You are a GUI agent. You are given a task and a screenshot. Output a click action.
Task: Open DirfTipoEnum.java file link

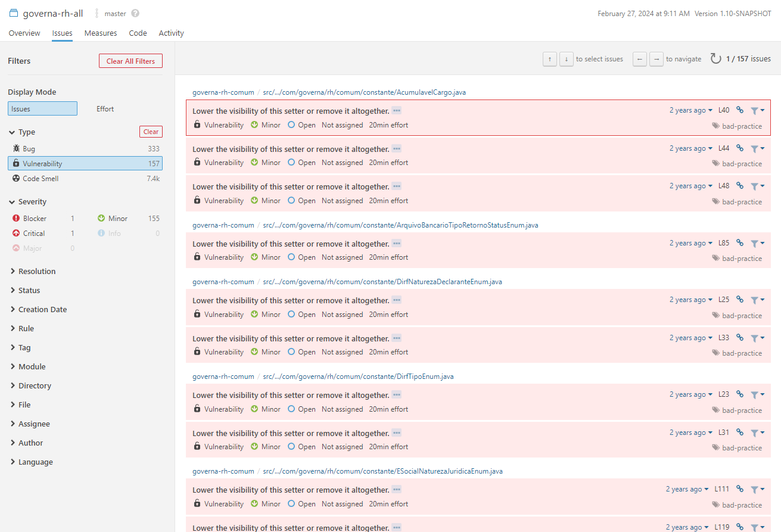pos(358,377)
